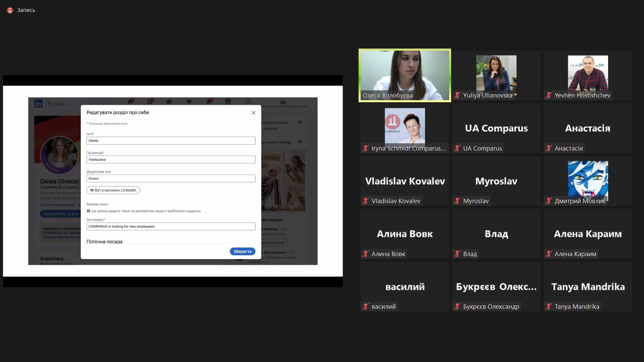Click muted mic icon of Iryna Schmidt
Screen dimensions: 644x362
(x=366, y=148)
